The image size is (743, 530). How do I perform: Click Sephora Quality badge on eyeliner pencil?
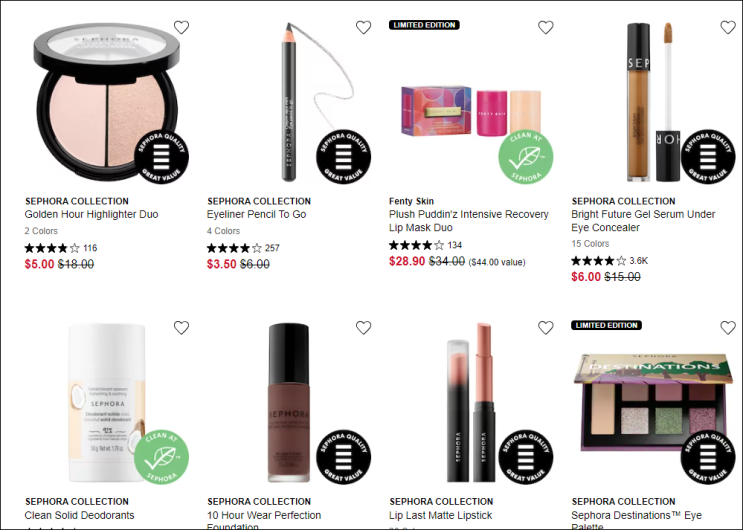[x=344, y=157]
